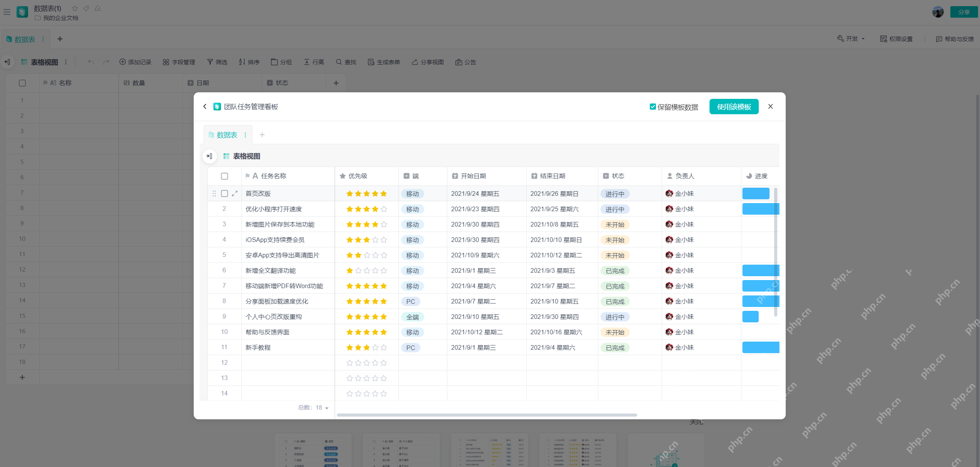
Task: Click the cloud-saved icon beside document title
Action: pyautogui.click(x=98, y=8)
